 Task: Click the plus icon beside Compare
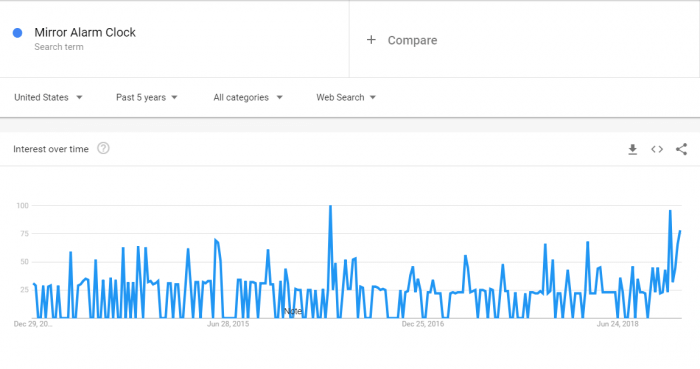(x=371, y=40)
